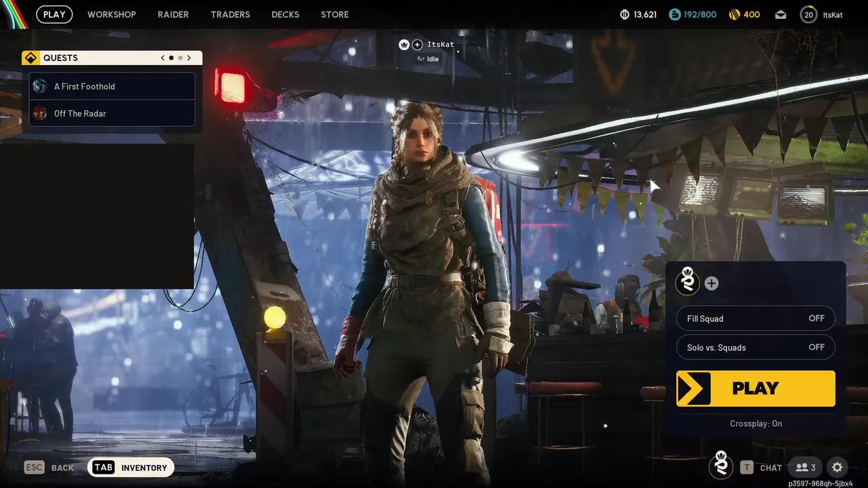Click the ItsKat nameplate above character
The height and width of the screenshot is (488, 868).
pyautogui.click(x=441, y=44)
